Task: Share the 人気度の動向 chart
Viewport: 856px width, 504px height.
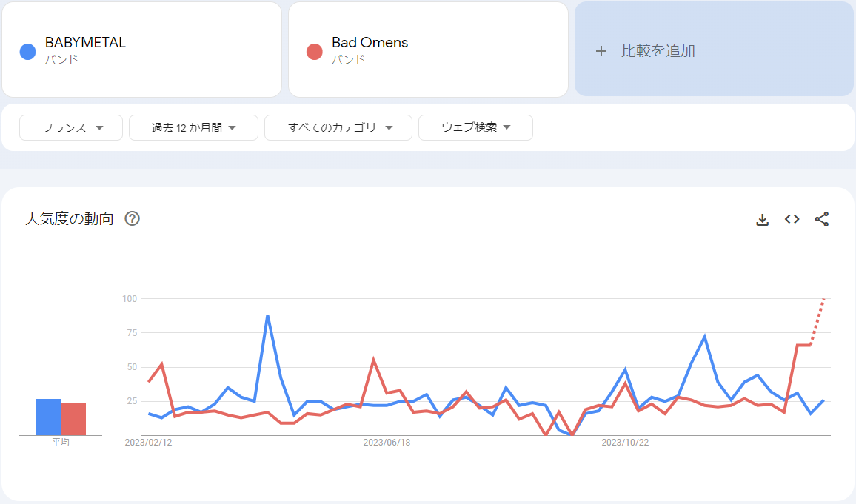Action: pos(822,219)
